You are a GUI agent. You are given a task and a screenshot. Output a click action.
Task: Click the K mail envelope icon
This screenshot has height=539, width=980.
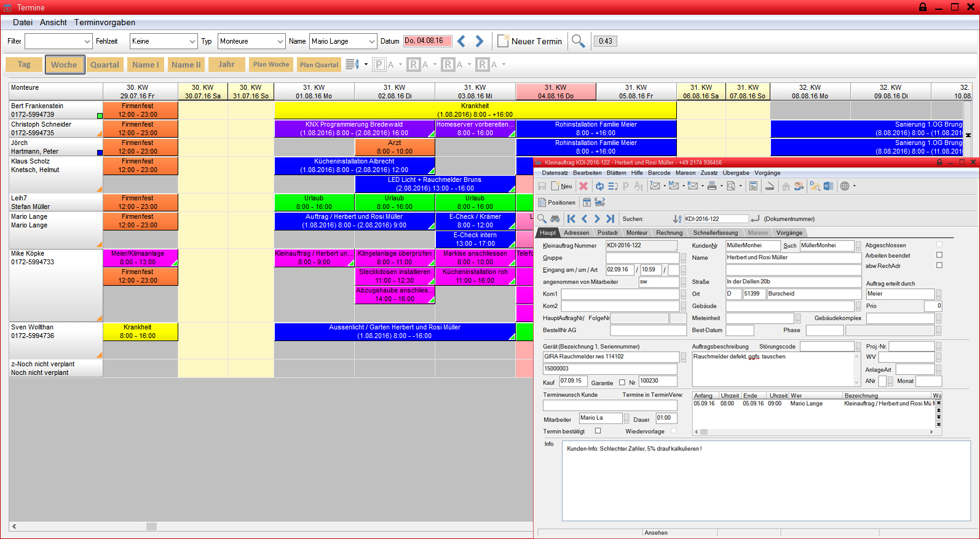[x=693, y=186]
